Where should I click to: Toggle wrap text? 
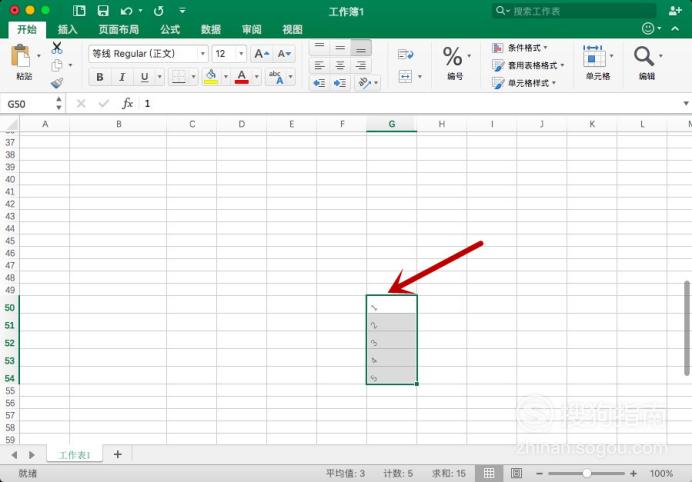pos(405,54)
